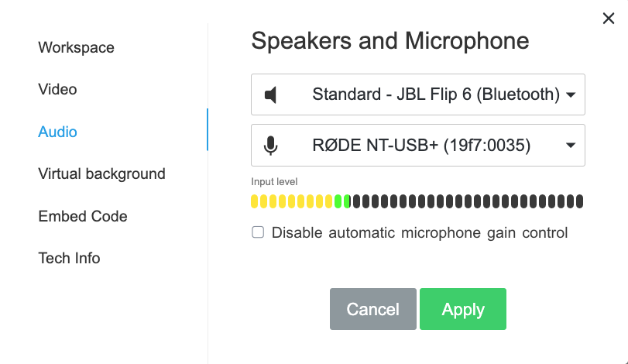This screenshot has width=628, height=364.
Task: Open the JBL Flip 6 speaker selection
Action: pos(435,95)
